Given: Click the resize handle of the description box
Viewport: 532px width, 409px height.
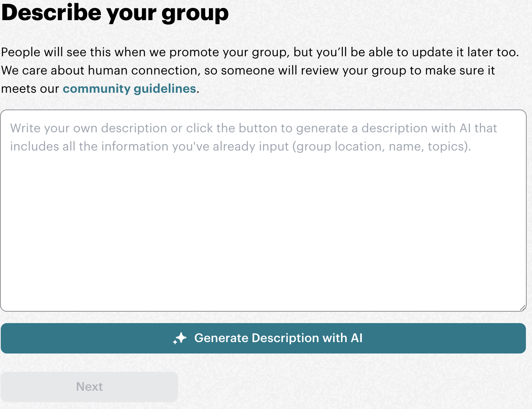Looking at the screenshot, I should coord(523,308).
